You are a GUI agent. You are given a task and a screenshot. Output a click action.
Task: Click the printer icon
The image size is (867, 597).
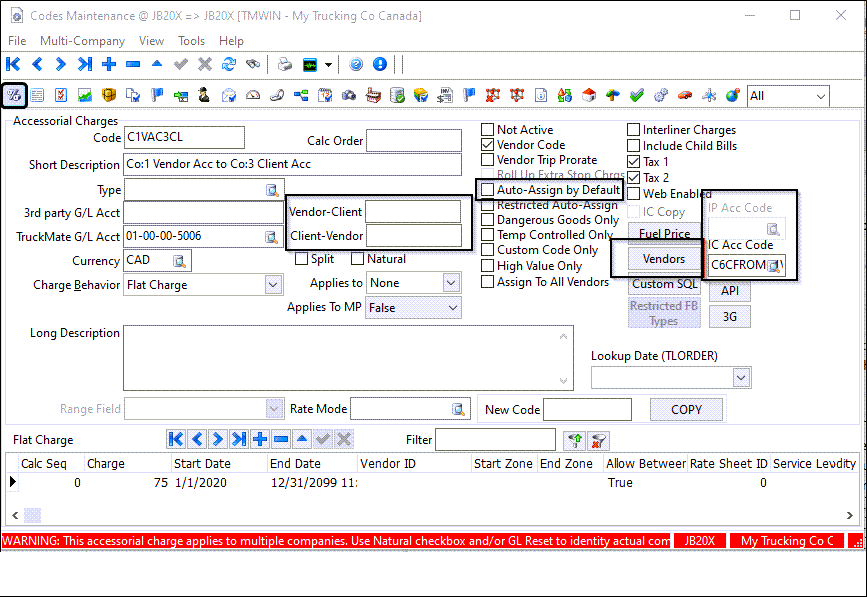click(285, 64)
